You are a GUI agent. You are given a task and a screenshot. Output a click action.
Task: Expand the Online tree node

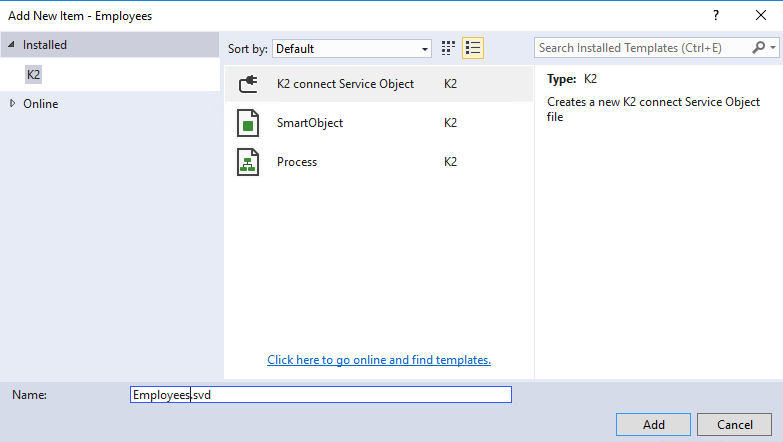pos(12,103)
